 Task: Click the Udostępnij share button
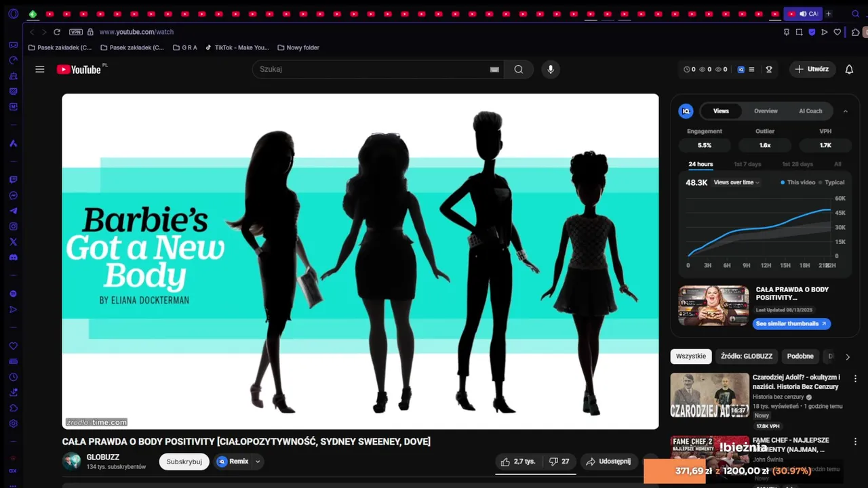[608, 462]
